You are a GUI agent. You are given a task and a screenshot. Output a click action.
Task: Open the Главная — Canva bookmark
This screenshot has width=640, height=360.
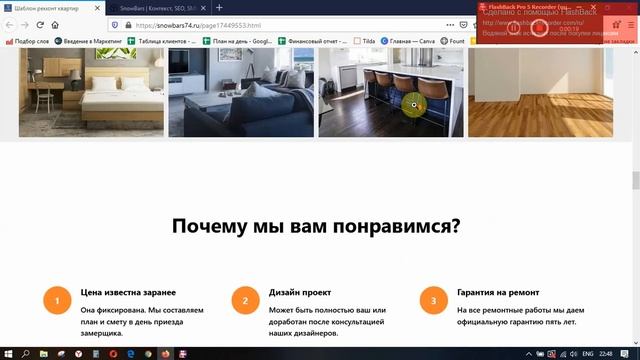coord(408,41)
